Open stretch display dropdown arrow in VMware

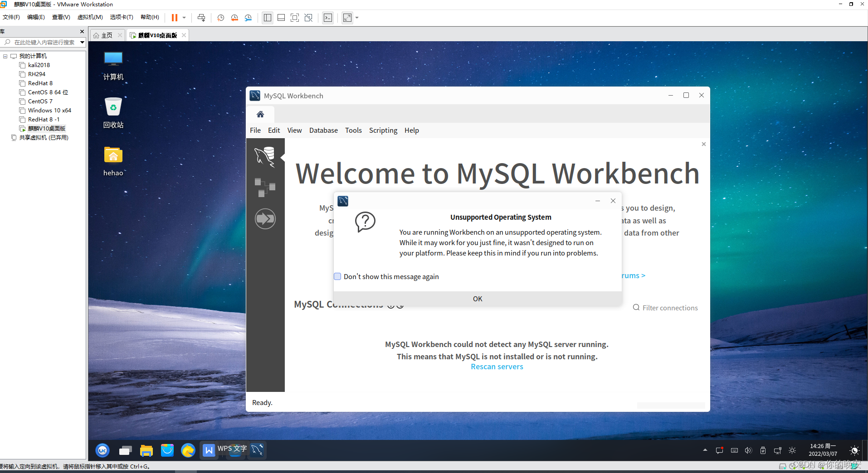(357, 18)
